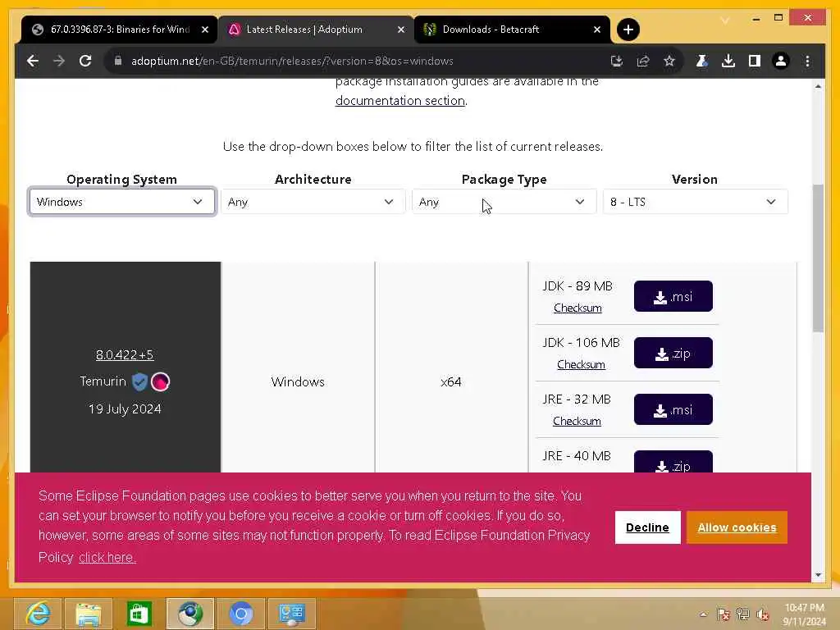Click the browser forward arrow
Screen dimensions: 840x630
click(x=59, y=61)
